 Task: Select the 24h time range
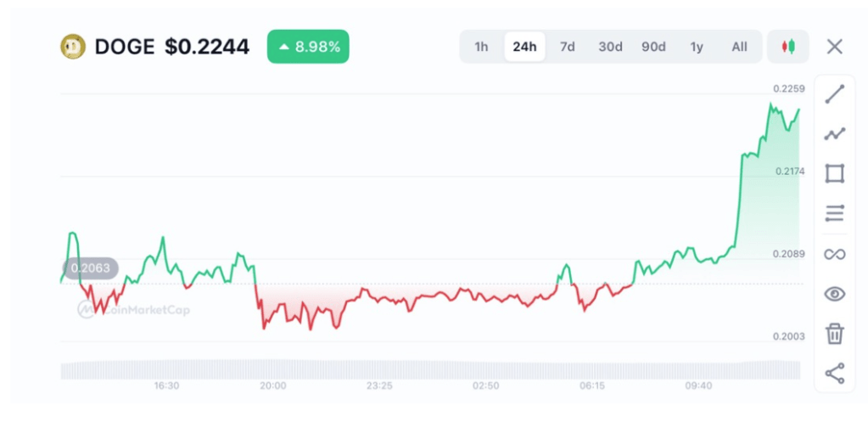(x=524, y=47)
